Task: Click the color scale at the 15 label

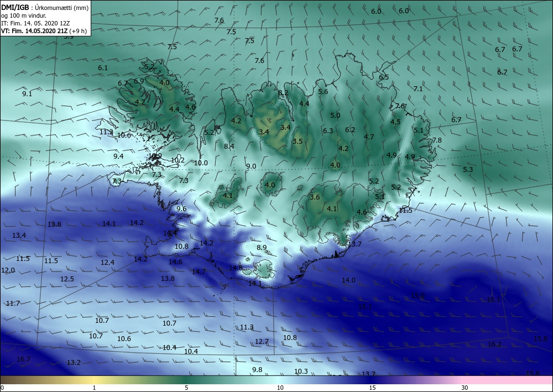Action: click(372, 388)
